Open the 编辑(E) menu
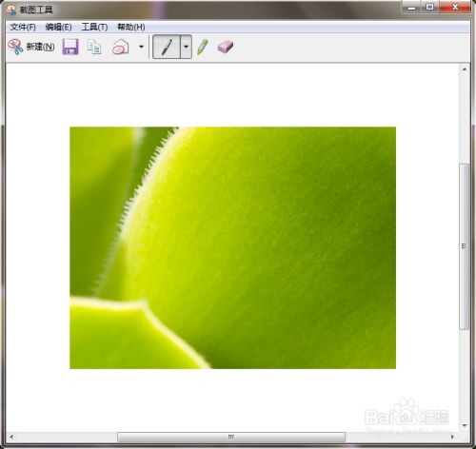 coord(58,27)
